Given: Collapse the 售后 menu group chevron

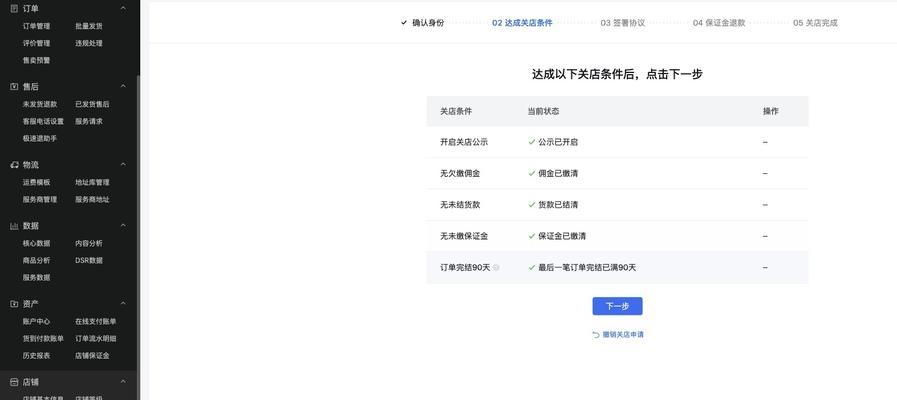Looking at the screenshot, I should pos(123,86).
